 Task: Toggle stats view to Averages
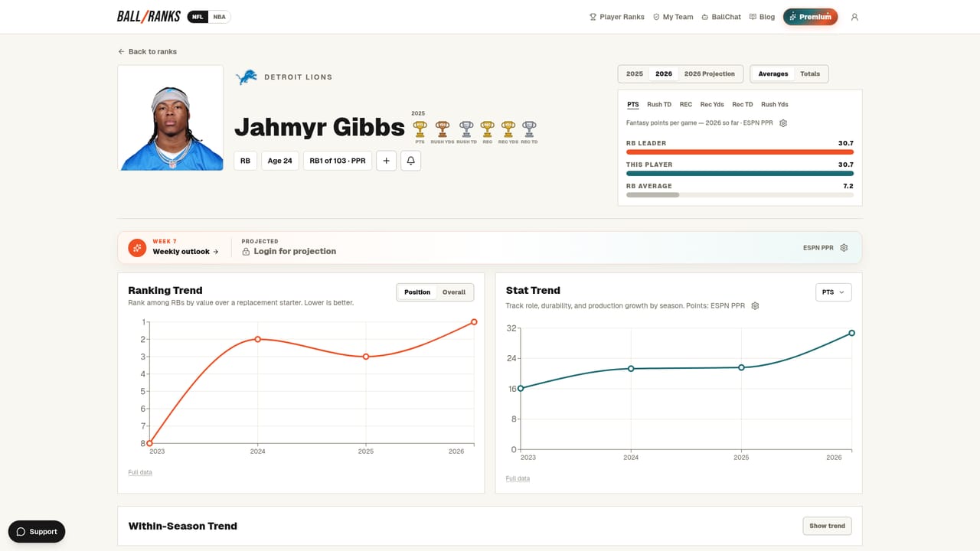pyautogui.click(x=773, y=74)
